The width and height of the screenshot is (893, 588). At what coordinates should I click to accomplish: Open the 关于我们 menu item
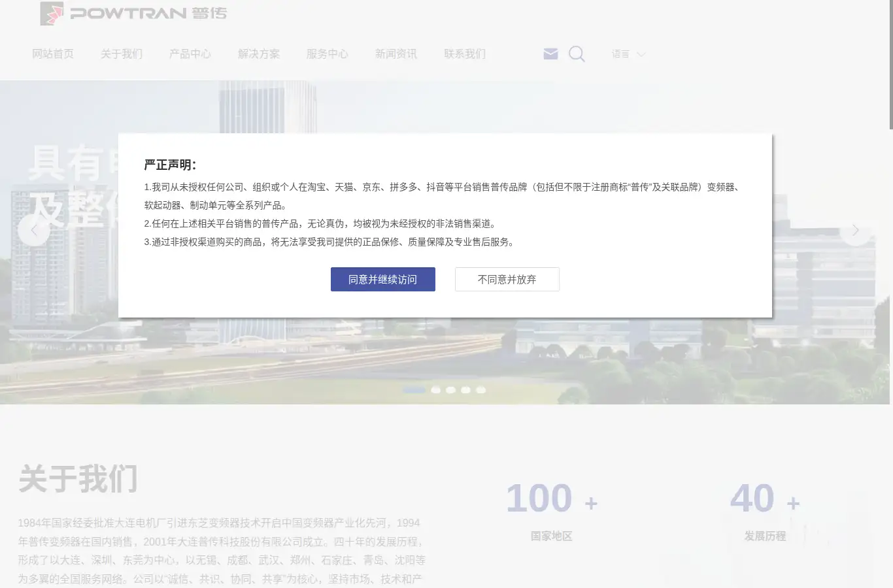(122, 54)
